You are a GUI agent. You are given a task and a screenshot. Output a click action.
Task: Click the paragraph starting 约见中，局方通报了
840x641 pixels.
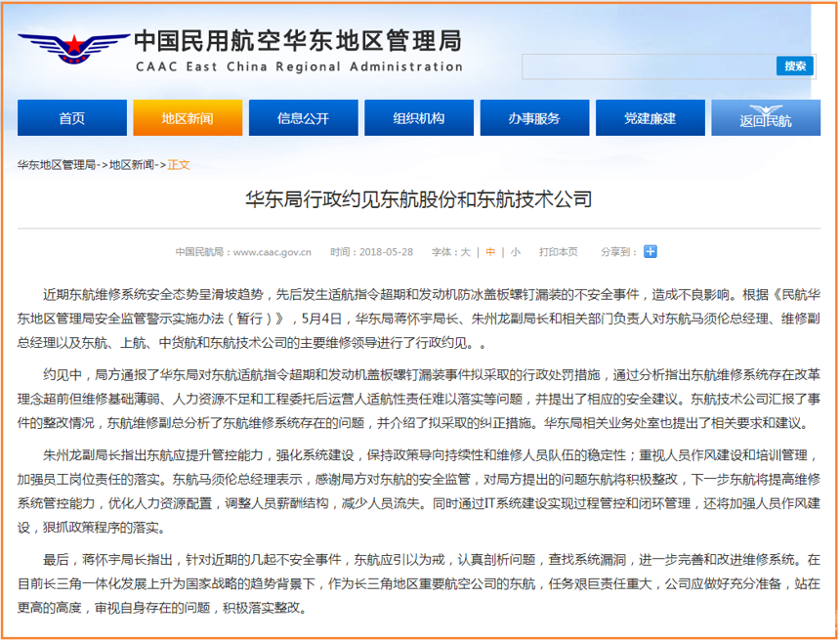[419, 400]
